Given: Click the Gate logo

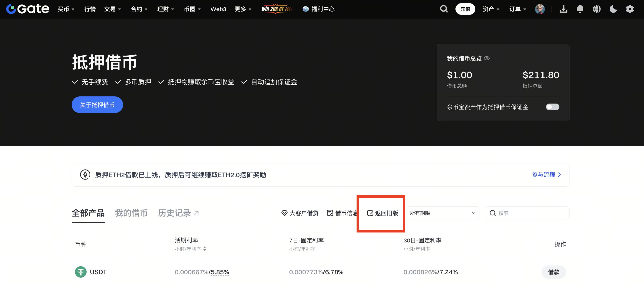Looking at the screenshot, I should (x=27, y=9).
